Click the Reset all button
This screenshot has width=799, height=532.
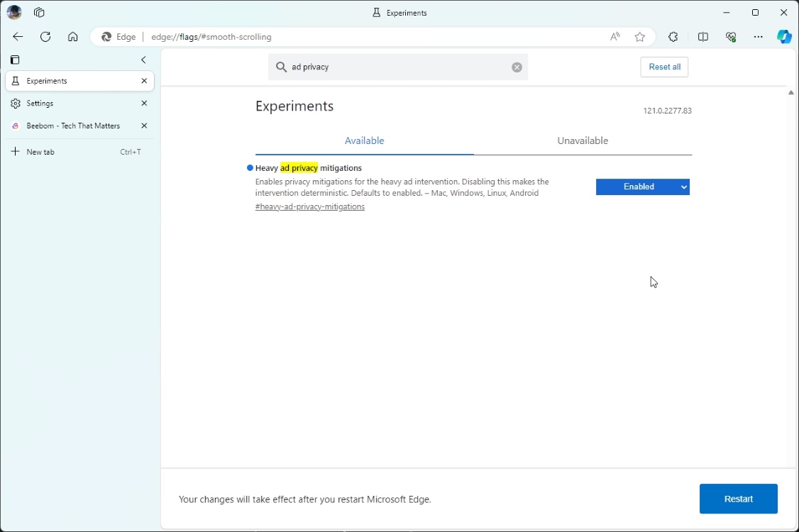point(663,67)
